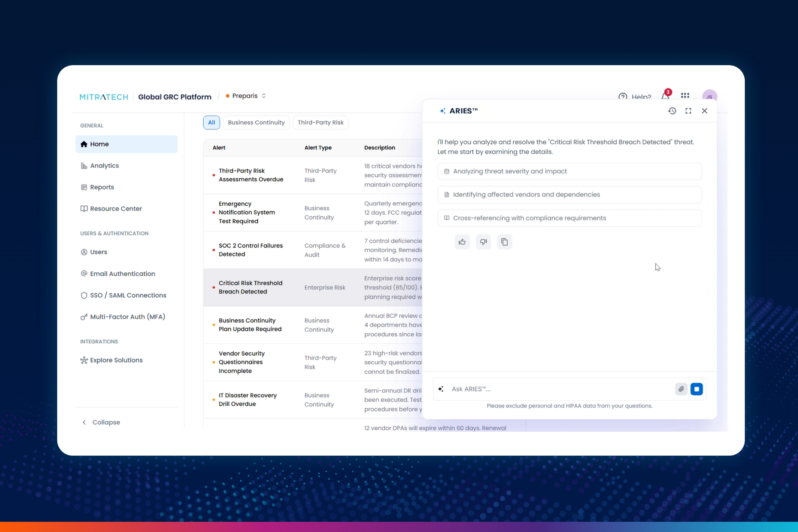
Task: Open Emergency Notification System Test Required alert
Action: (247, 212)
